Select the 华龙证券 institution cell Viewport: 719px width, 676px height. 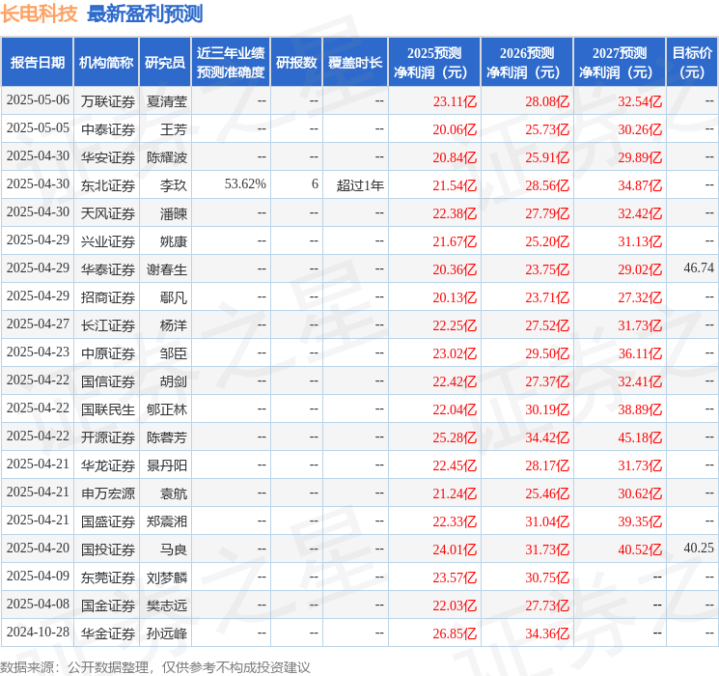coord(108,465)
